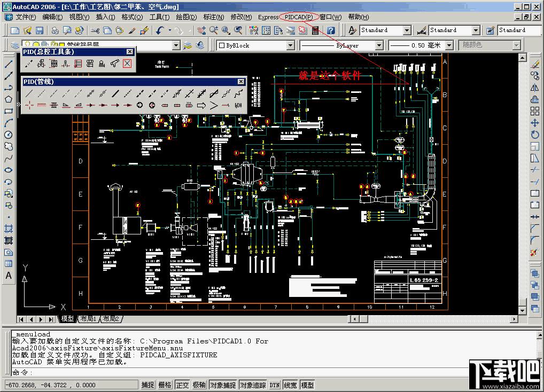Open the text style Standard dropdown
This screenshot has height=392, width=544.
pyautogui.click(x=407, y=30)
